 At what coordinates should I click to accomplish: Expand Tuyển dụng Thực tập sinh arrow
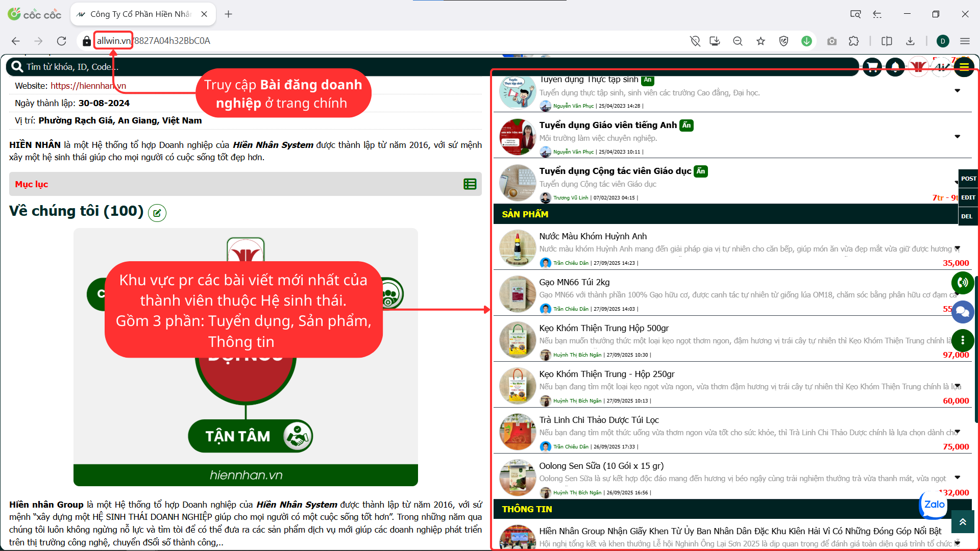[958, 91]
